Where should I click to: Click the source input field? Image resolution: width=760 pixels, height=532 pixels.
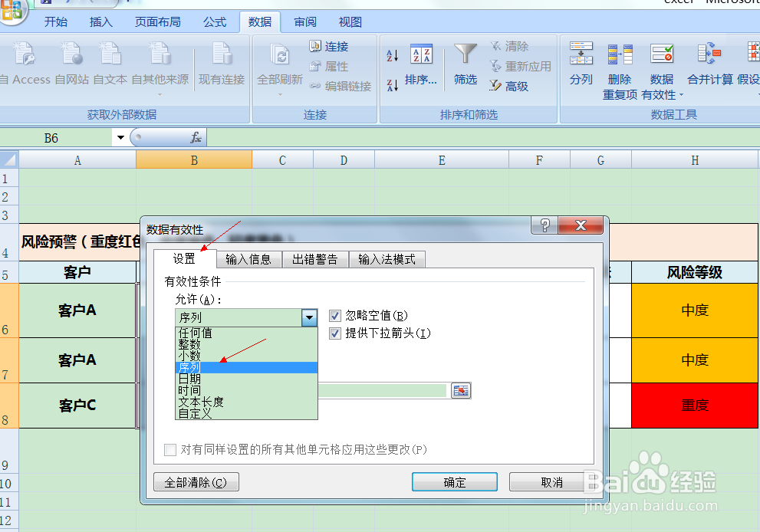pyautogui.click(x=382, y=390)
